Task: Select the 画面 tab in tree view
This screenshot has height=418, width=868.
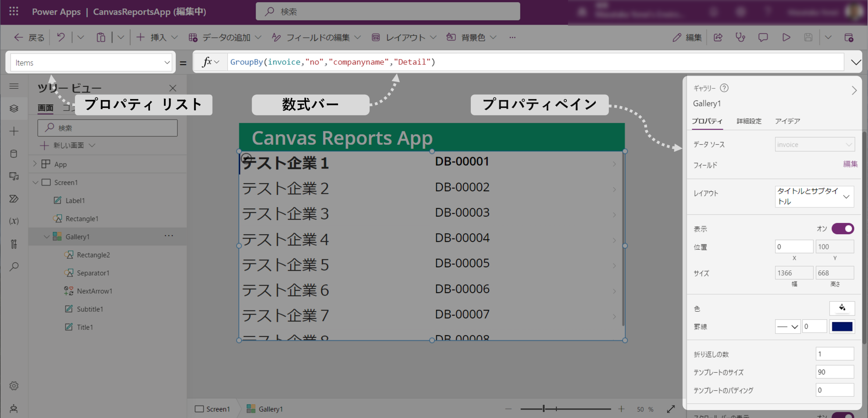Action: (45, 107)
